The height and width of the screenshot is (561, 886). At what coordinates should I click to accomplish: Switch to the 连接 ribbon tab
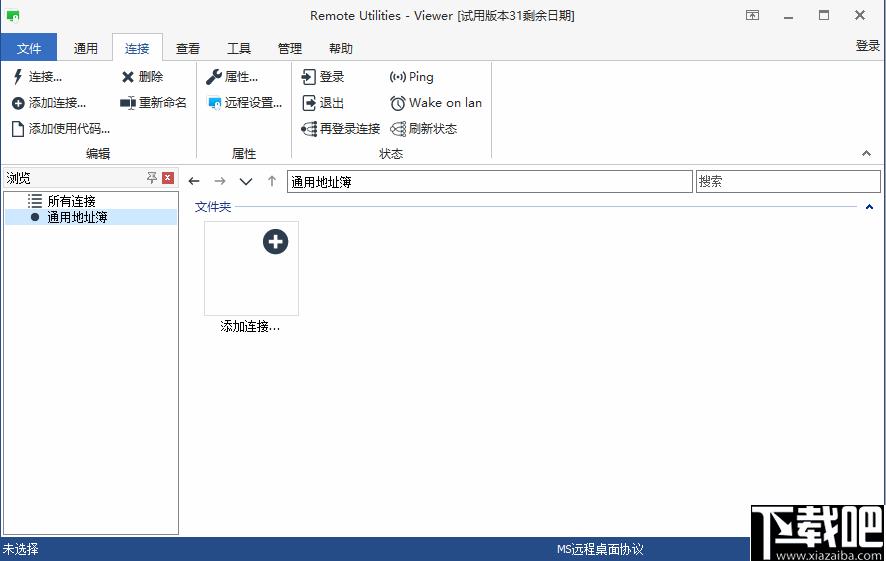click(x=137, y=48)
